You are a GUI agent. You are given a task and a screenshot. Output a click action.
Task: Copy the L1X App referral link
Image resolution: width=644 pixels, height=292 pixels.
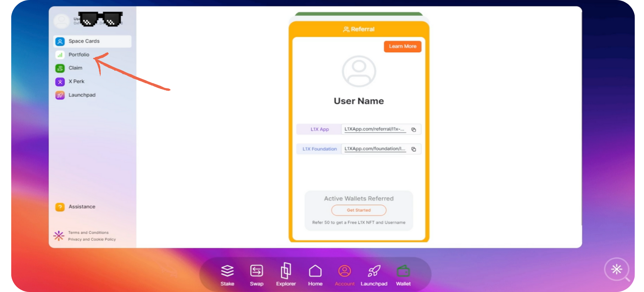coord(414,130)
